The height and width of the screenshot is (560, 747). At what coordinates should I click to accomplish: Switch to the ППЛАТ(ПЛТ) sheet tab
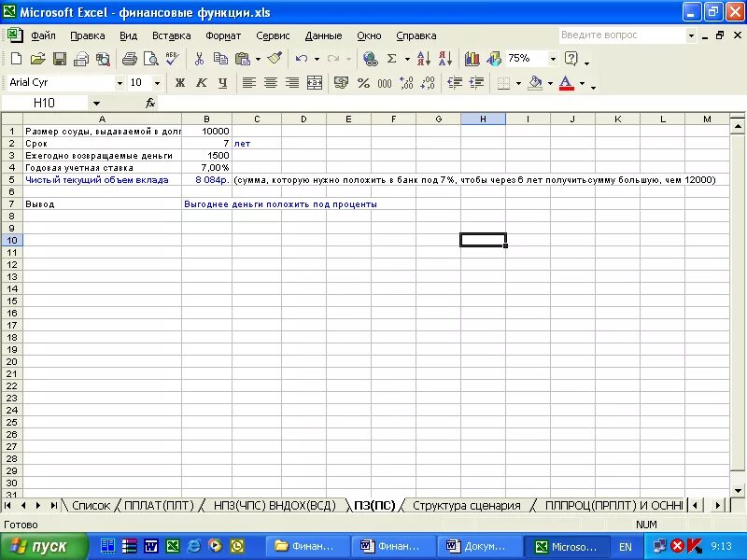pyautogui.click(x=159, y=505)
